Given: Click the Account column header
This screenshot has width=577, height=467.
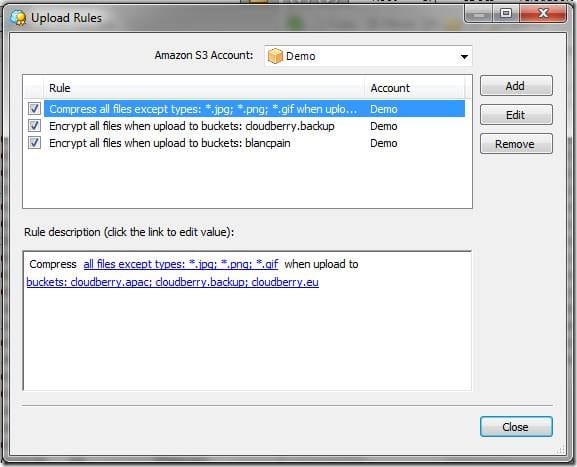Looking at the screenshot, I should pos(415,88).
